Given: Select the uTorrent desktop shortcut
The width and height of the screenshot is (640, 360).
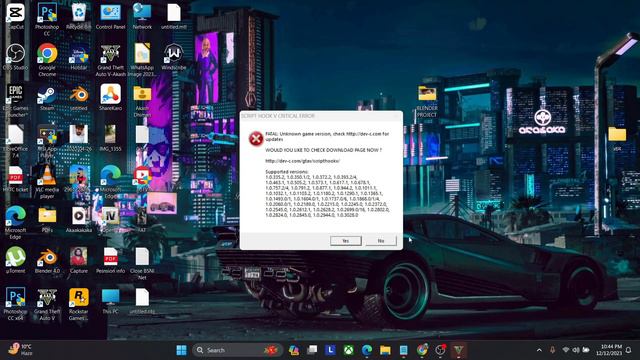Looking at the screenshot, I should point(16,260).
